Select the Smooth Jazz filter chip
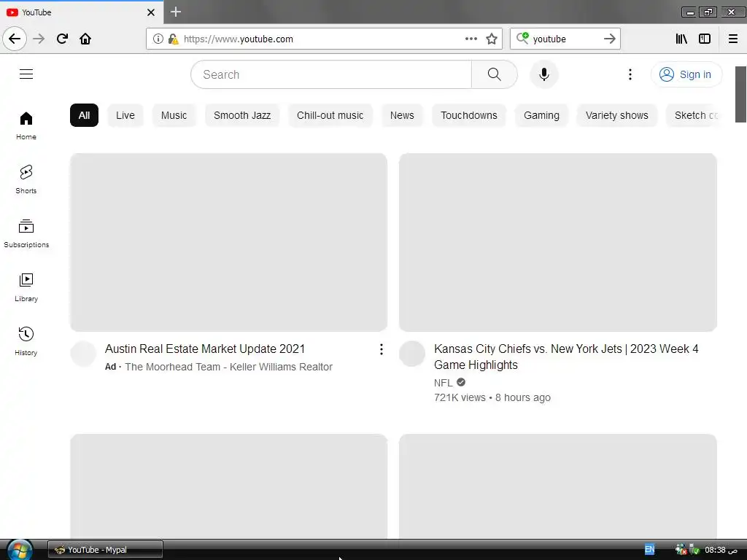Screen dimensions: 747x560 tap(242, 115)
